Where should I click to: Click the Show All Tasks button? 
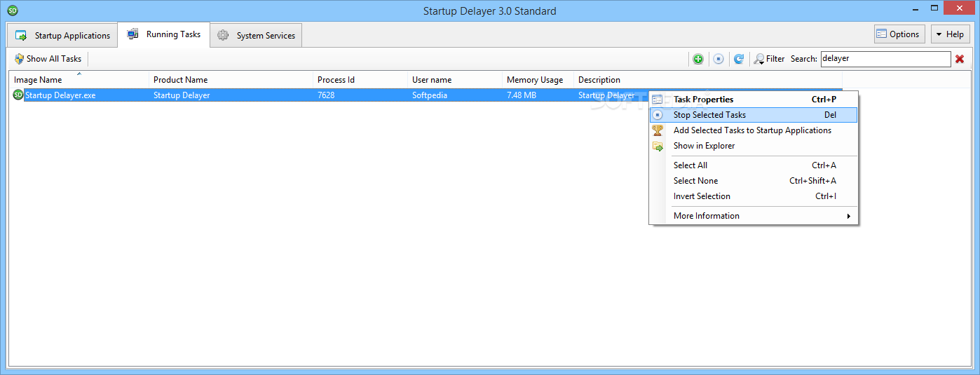click(48, 59)
